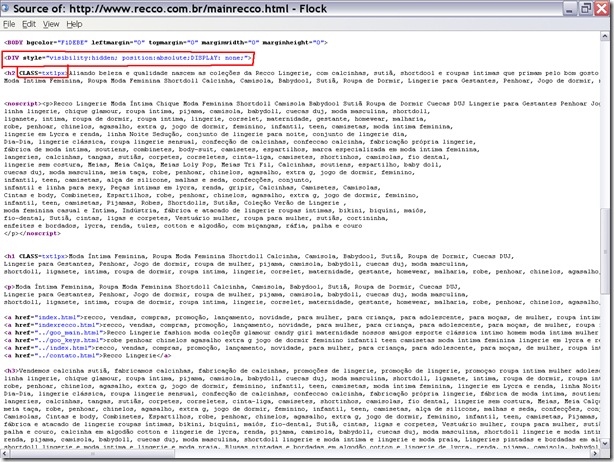This screenshot has width=614, height=462.
Task: Click the line starting 'enfeites e bordados'
Action: coord(183,226)
